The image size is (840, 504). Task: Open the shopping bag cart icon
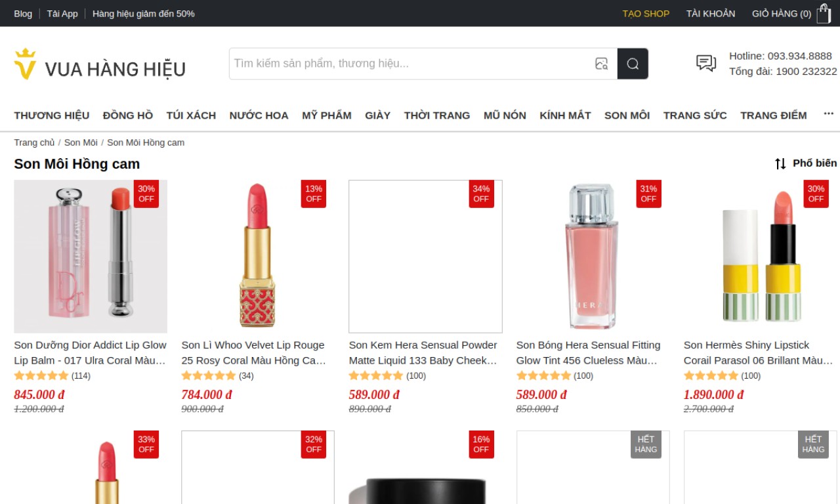[x=824, y=13]
